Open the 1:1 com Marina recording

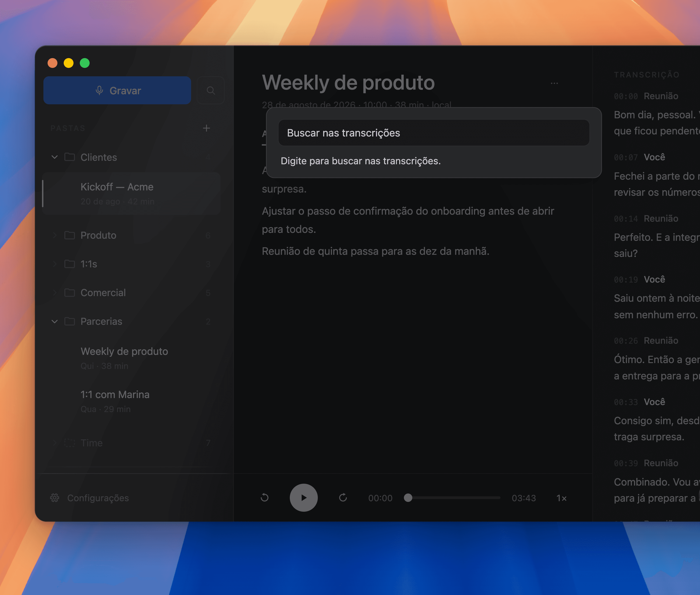[131, 401]
